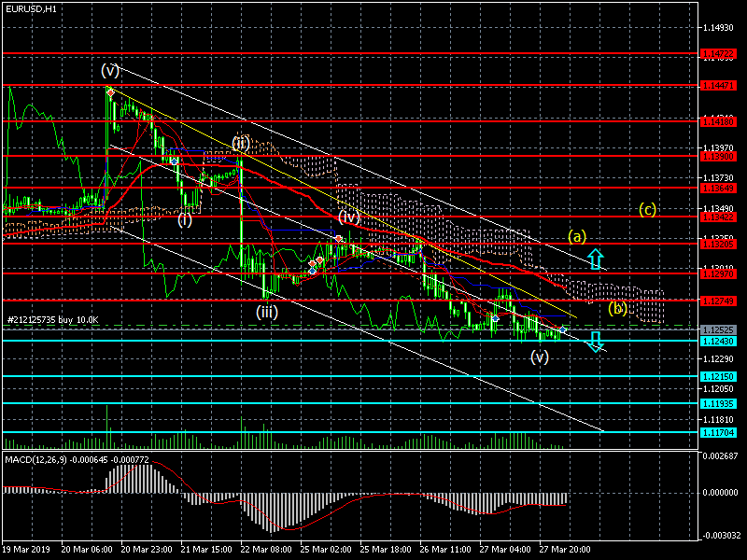Viewport: 747px width, 560px height.
Task: Select the (i) wave label
Action: [185, 219]
